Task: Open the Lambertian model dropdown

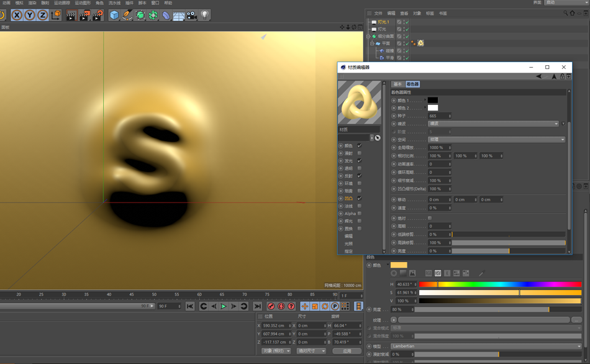Action: (x=486, y=346)
